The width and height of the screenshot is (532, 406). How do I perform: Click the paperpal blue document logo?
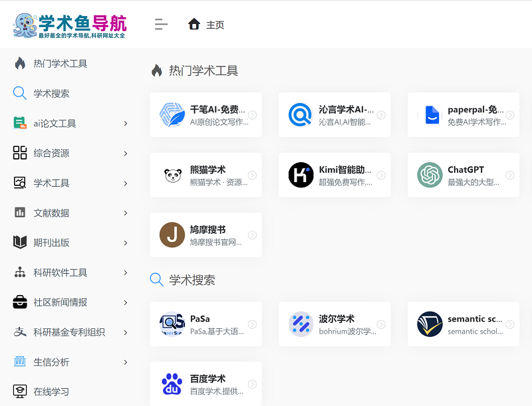[432, 115]
